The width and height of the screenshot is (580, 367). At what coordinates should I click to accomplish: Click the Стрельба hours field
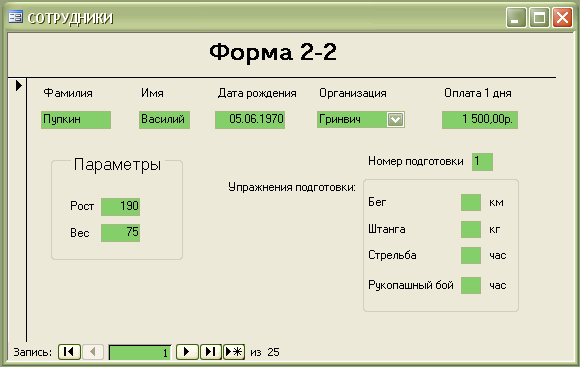point(471,255)
